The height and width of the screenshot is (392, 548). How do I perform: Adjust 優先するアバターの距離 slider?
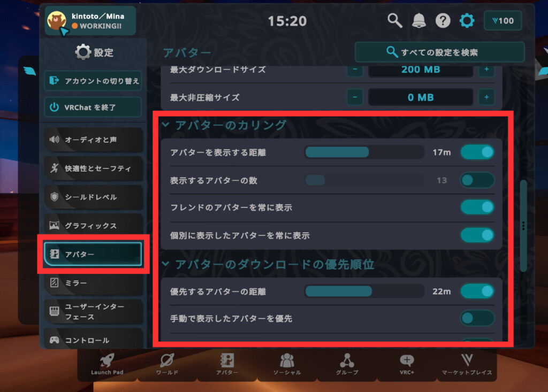(x=364, y=291)
